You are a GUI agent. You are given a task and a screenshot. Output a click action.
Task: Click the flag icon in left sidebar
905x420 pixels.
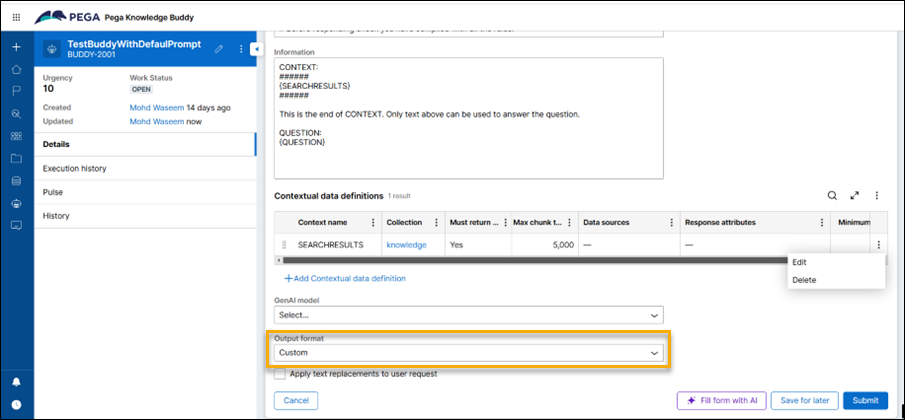[16, 92]
